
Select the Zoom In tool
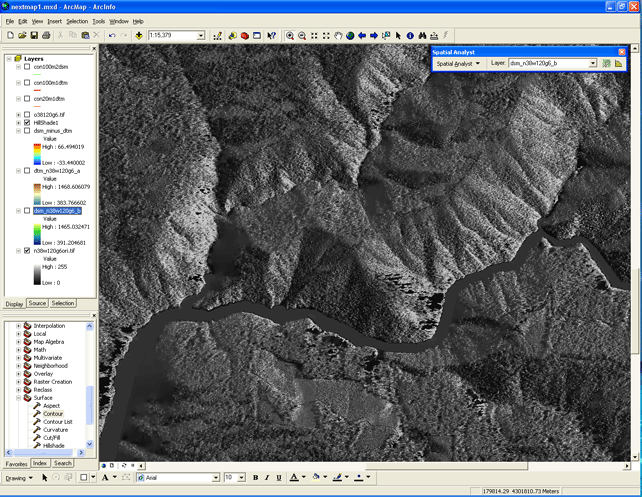point(290,36)
